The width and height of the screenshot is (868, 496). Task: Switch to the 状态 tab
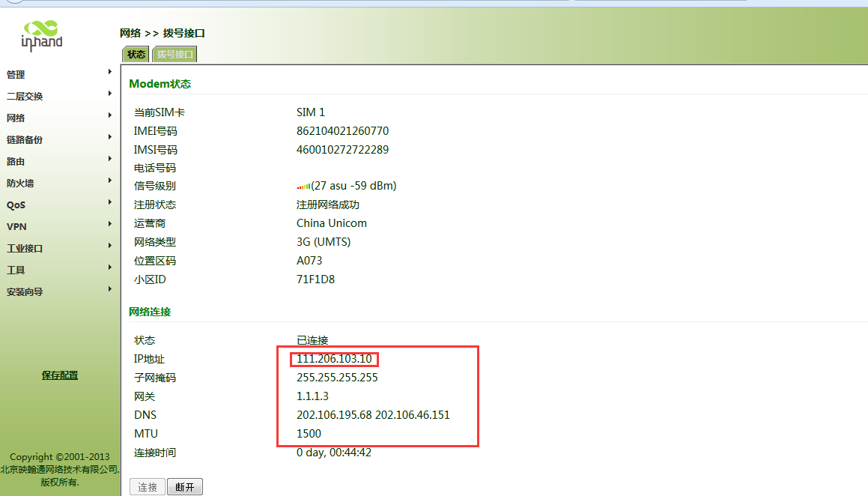click(136, 54)
